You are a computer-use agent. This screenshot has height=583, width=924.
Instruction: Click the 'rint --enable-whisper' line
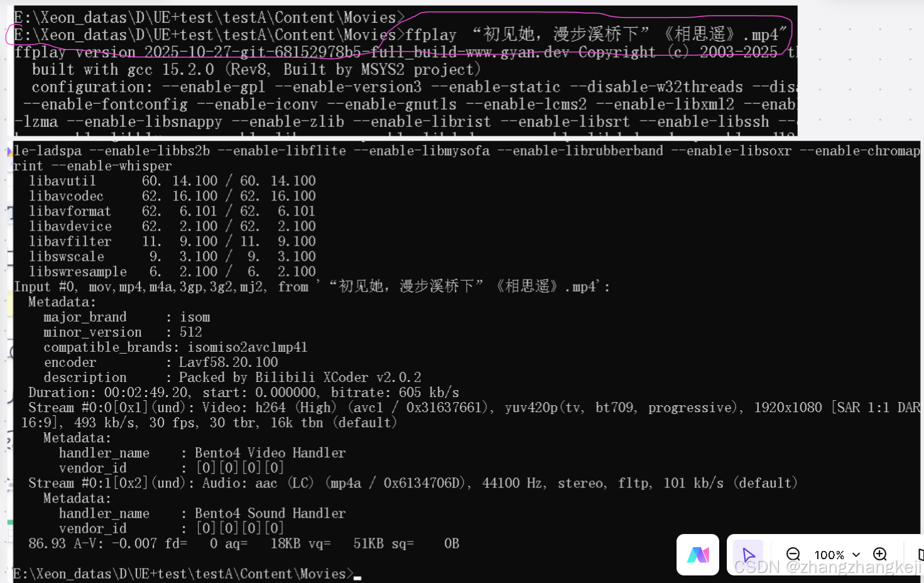point(92,166)
